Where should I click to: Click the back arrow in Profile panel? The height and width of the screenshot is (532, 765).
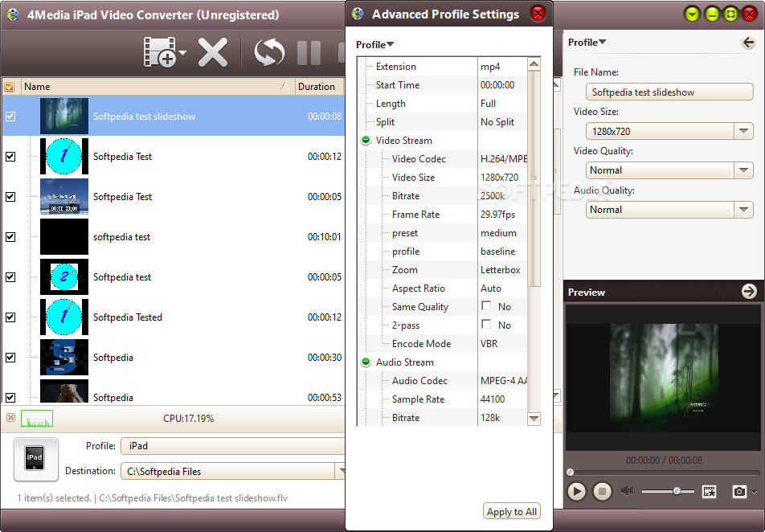click(748, 43)
